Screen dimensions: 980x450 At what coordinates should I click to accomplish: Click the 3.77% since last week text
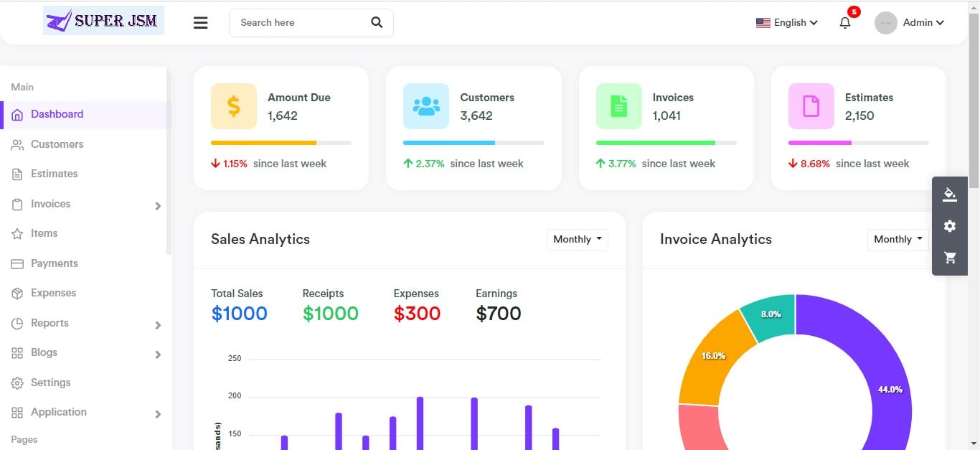(x=656, y=164)
